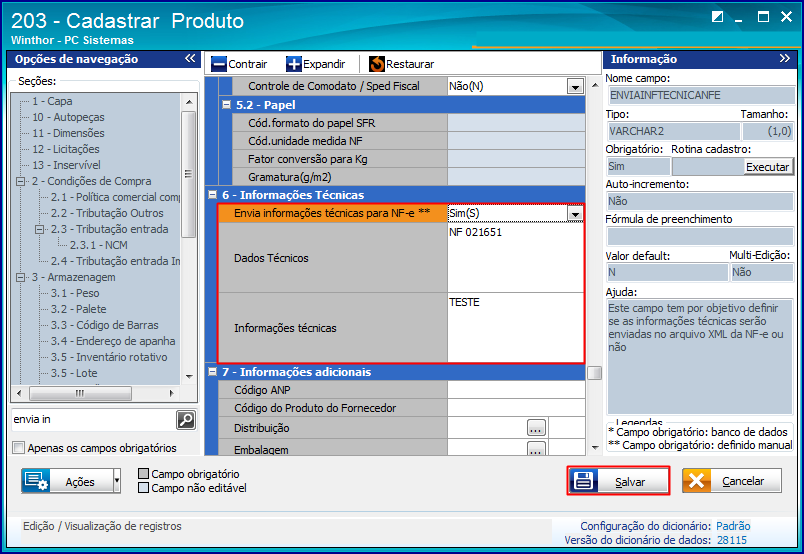Viewport: 804px width, 554px height.
Task: Open Envia informações técnicas dropdown arrow
Action: coord(575,213)
